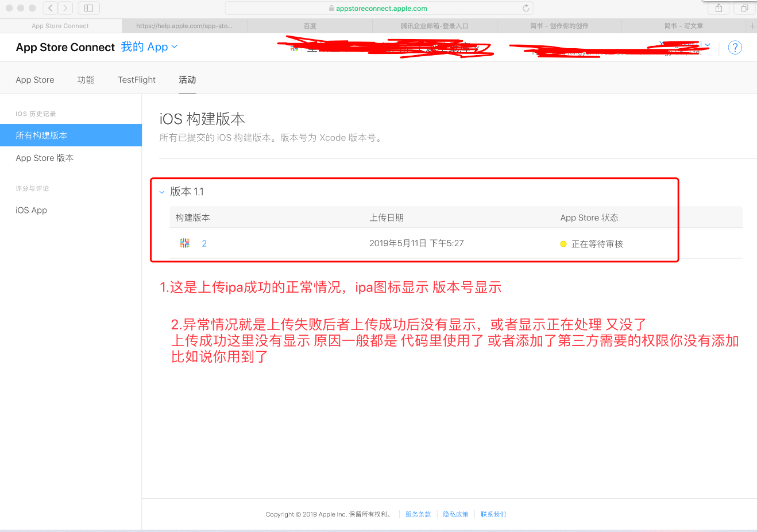Click upload date 2019年5月11日 下午5:27

(x=416, y=243)
